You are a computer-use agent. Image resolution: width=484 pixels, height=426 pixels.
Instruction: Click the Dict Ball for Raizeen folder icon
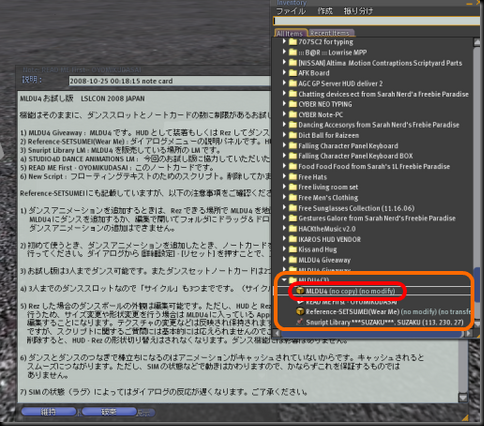(293, 135)
